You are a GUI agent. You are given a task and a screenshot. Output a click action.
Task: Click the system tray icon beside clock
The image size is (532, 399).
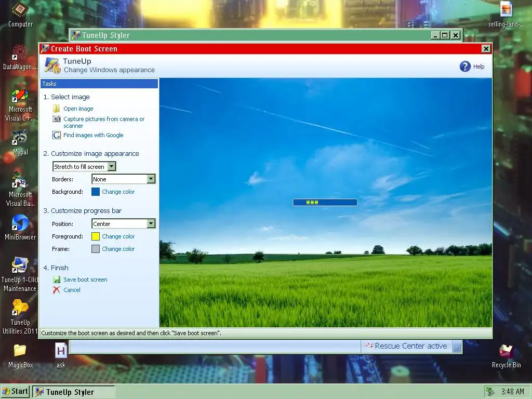tap(490, 392)
